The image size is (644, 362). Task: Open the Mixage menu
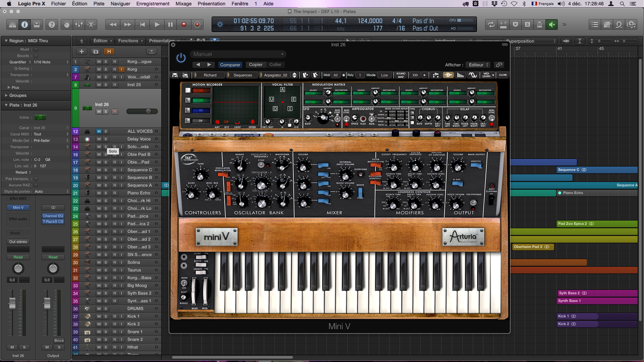pos(183,4)
